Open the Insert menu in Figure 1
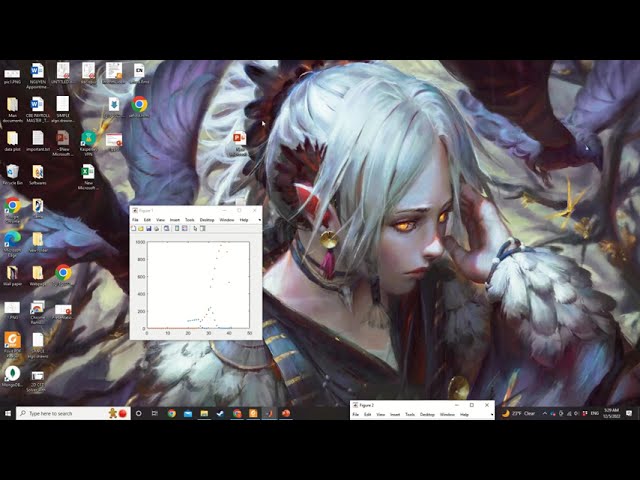 175,220
